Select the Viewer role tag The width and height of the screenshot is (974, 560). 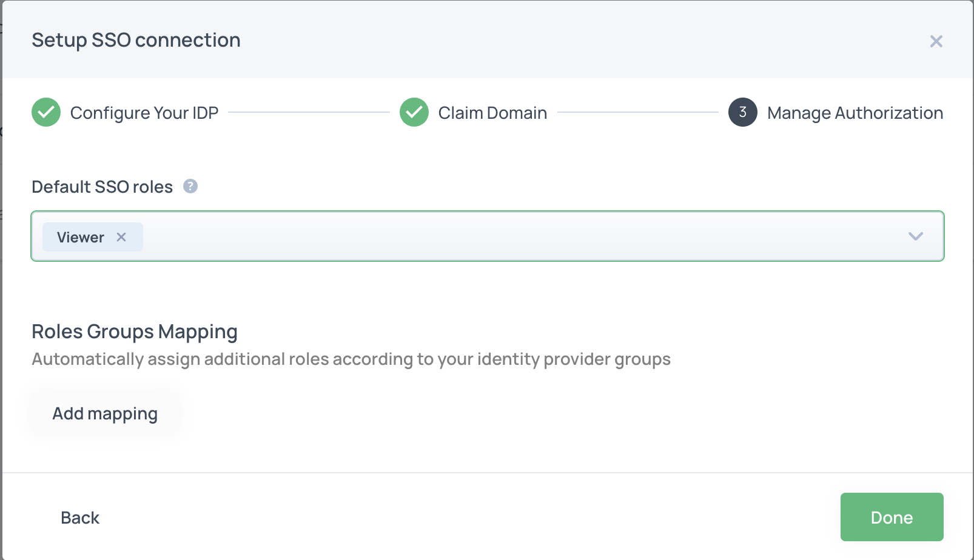80,237
